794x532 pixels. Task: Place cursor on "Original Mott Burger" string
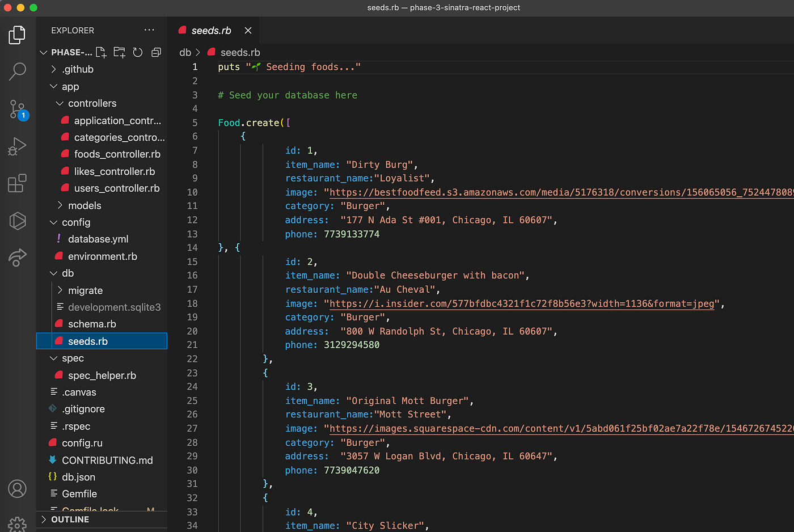tap(408, 401)
